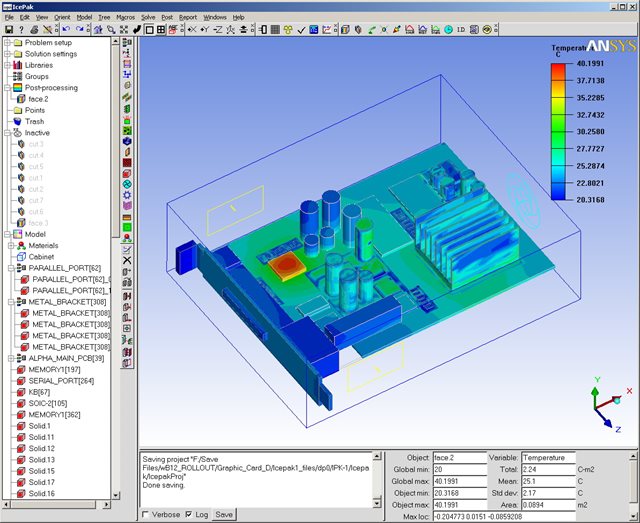Collapse the Post-processing tree node

coord(7,88)
